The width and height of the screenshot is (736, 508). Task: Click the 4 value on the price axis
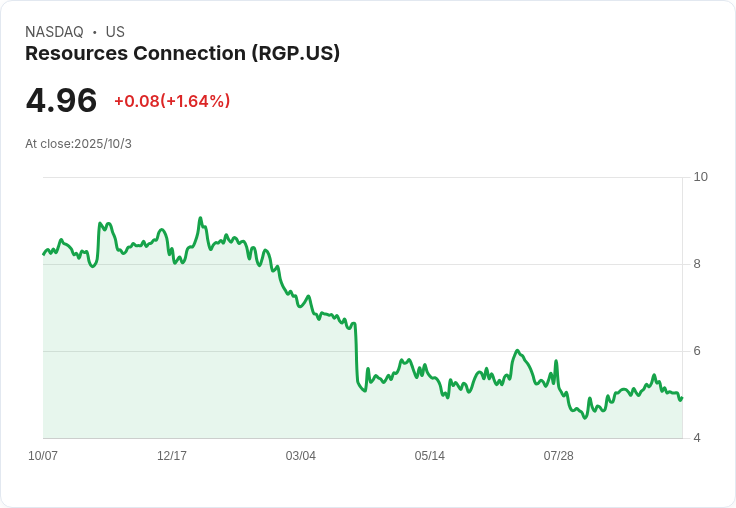coord(697,438)
